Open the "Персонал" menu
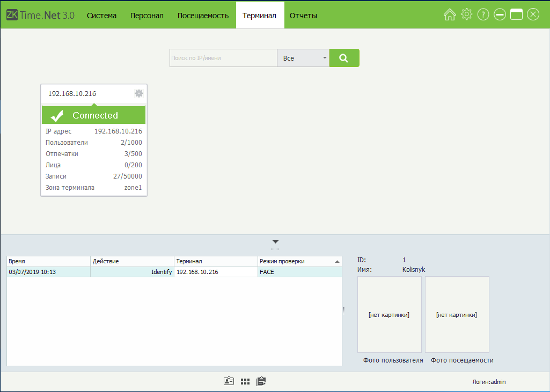Viewport: 550px width, 392px height. pos(146,16)
